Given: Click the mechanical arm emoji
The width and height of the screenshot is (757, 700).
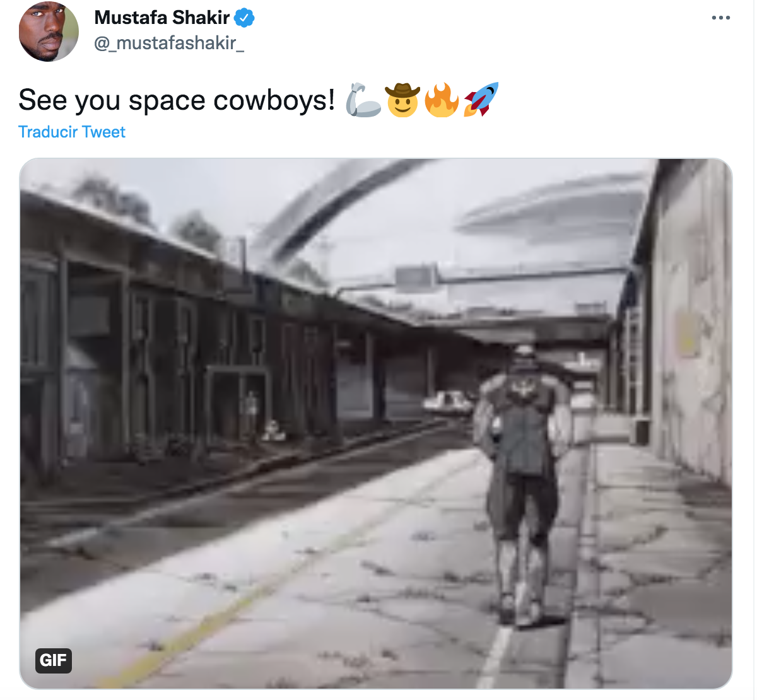Looking at the screenshot, I should (363, 100).
